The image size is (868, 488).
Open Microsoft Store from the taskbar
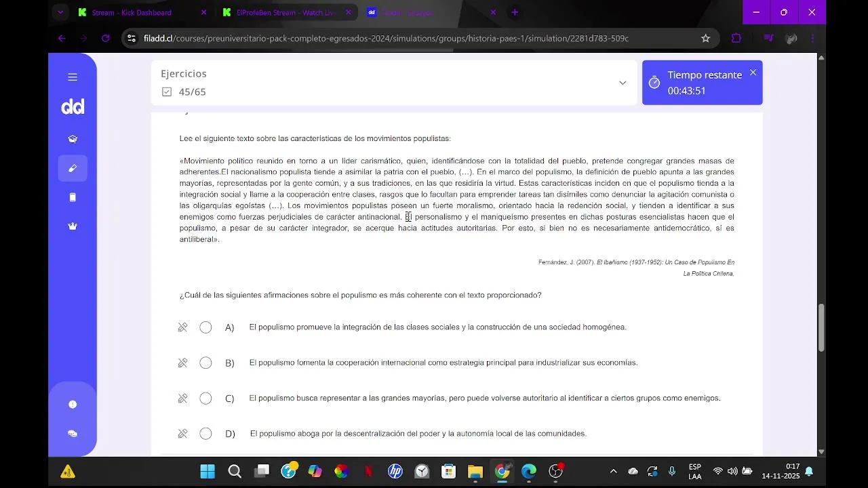[448, 471]
